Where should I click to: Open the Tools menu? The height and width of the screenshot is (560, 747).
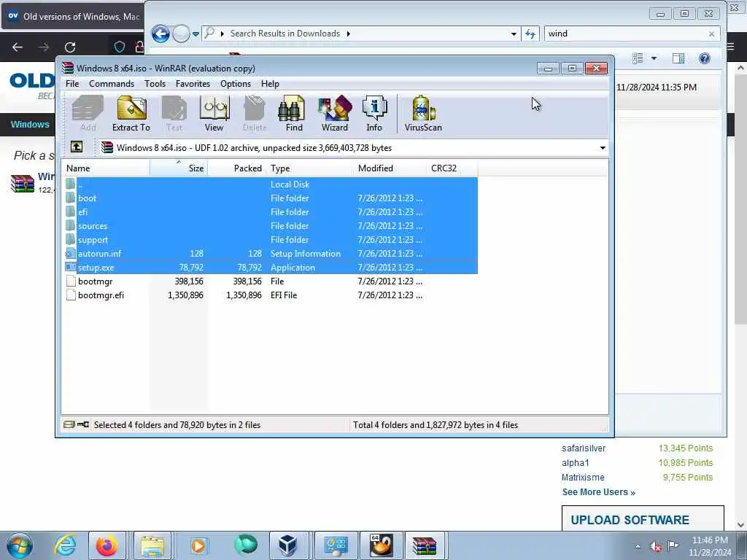(155, 84)
